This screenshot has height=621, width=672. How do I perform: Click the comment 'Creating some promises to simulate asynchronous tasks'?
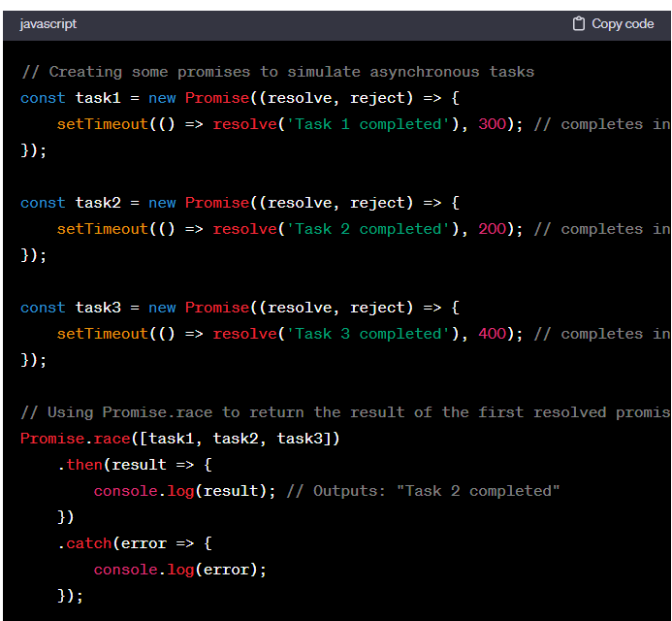(x=278, y=72)
